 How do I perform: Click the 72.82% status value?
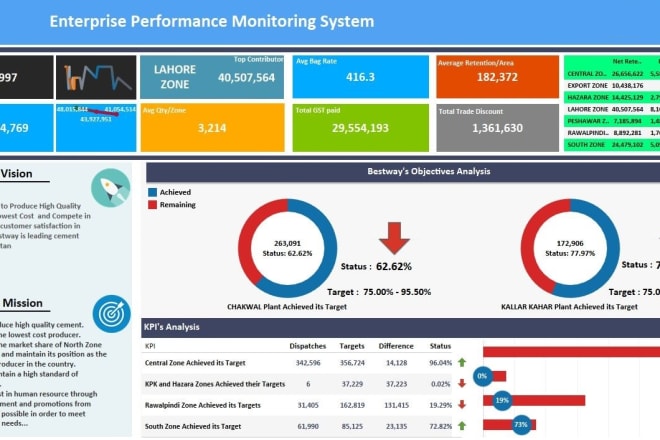tap(441, 426)
